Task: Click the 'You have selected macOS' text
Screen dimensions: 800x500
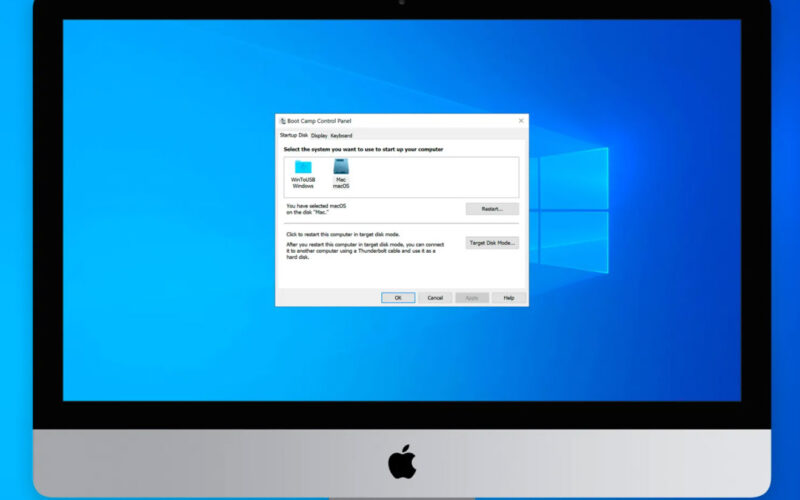Action: click(316, 209)
